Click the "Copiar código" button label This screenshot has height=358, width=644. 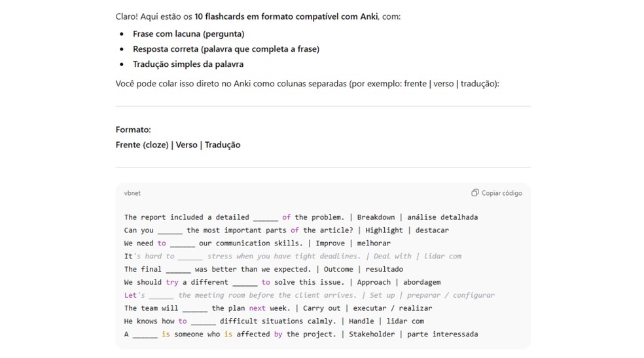point(501,193)
